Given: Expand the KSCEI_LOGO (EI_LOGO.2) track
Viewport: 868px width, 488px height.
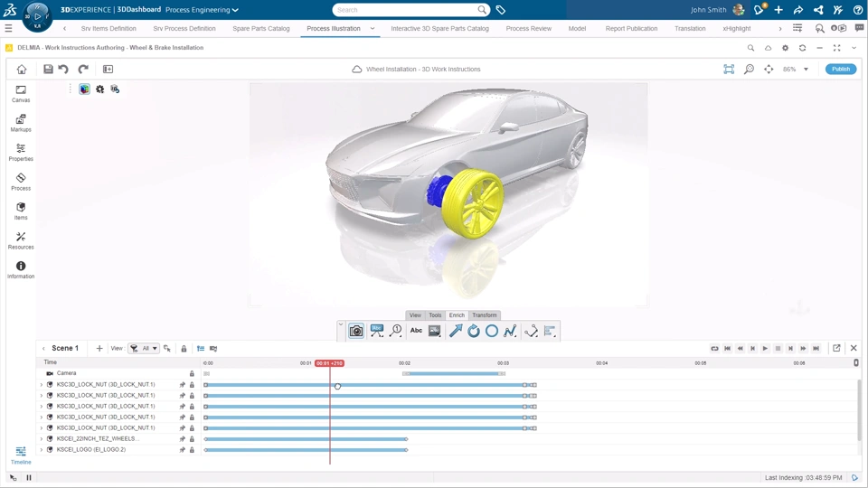Looking at the screenshot, I should [41, 450].
